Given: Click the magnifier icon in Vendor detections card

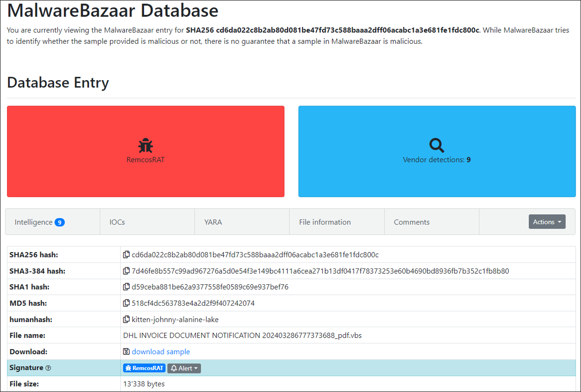Looking at the screenshot, I should (437, 145).
